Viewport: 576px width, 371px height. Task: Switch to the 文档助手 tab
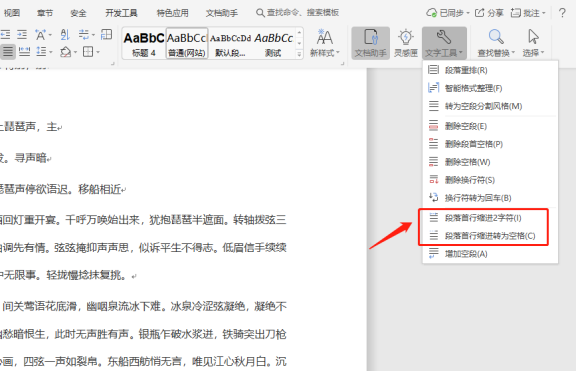(222, 13)
